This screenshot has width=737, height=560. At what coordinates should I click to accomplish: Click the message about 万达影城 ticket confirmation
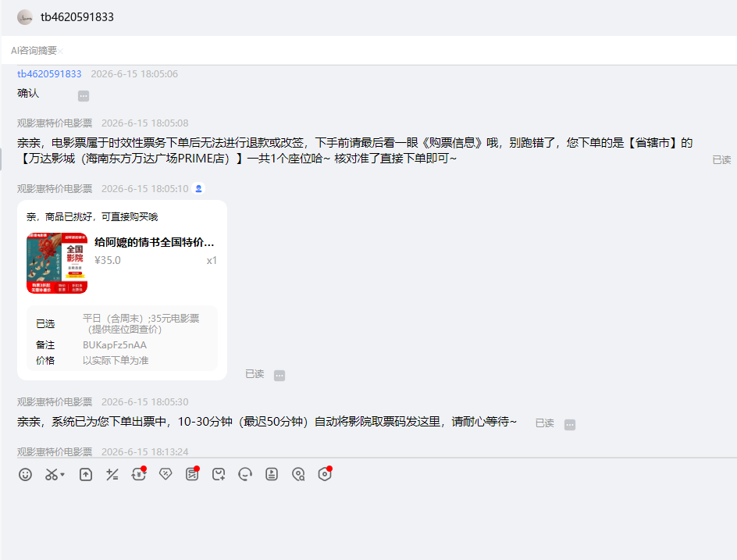click(x=355, y=151)
